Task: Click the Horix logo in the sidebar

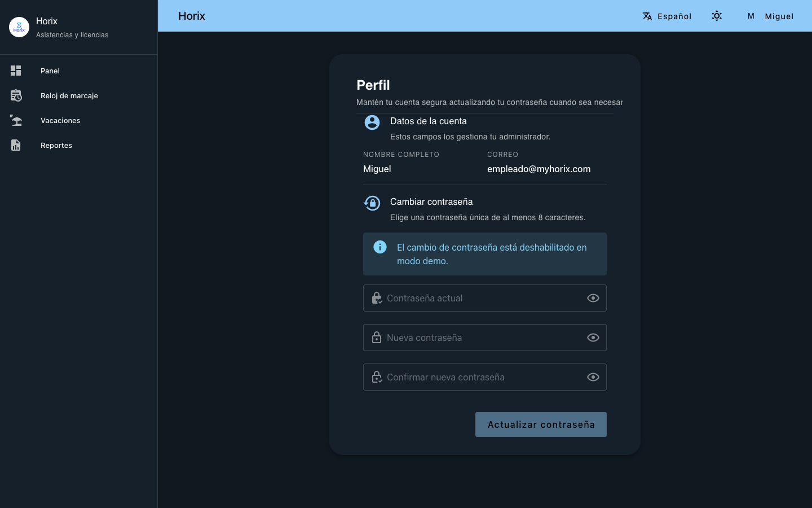Action: click(x=19, y=27)
